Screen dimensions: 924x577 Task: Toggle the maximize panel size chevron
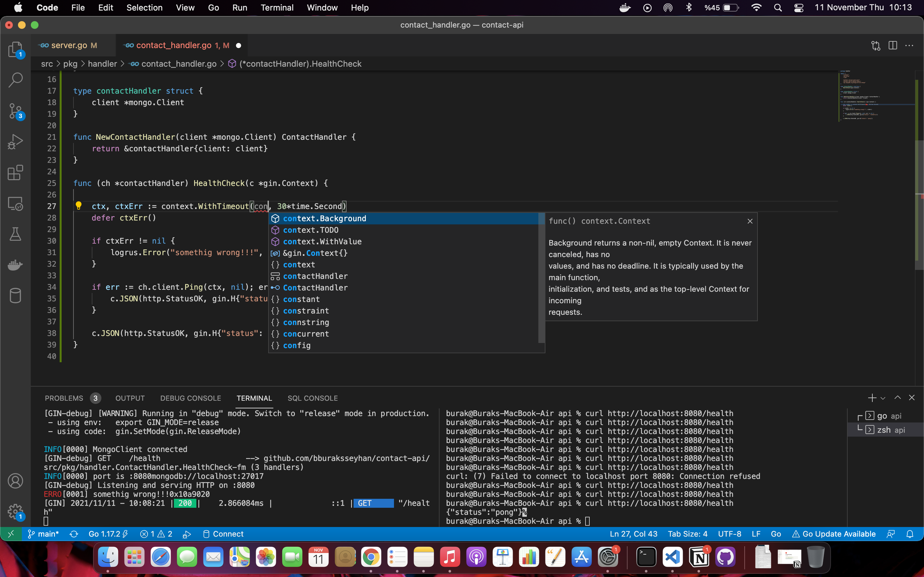pos(898,397)
